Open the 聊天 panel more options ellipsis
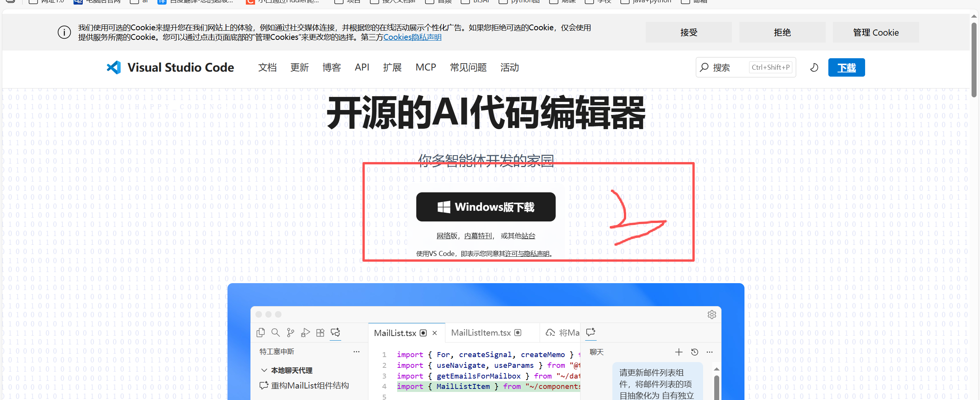Image resolution: width=980 pixels, height=400 pixels. click(x=710, y=352)
